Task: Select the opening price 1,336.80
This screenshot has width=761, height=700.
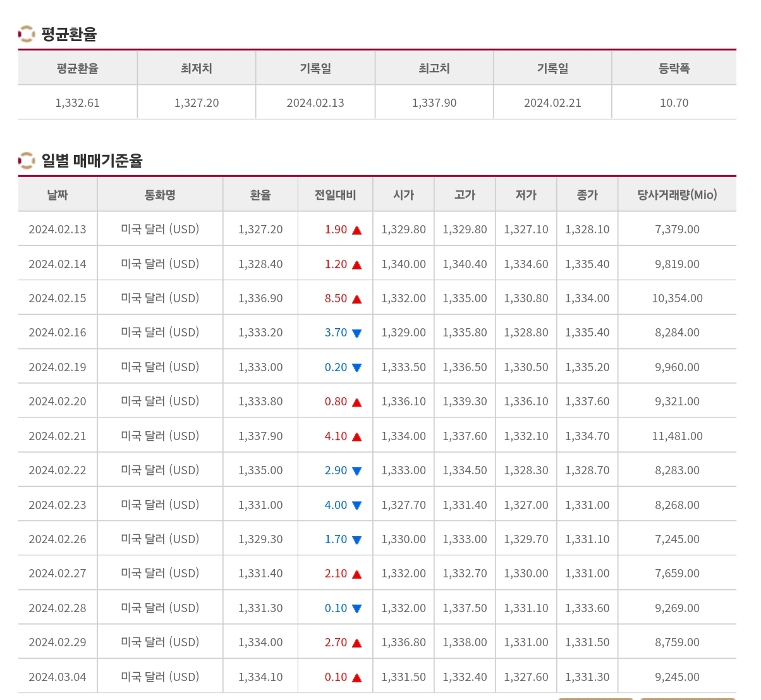Action: [x=403, y=642]
